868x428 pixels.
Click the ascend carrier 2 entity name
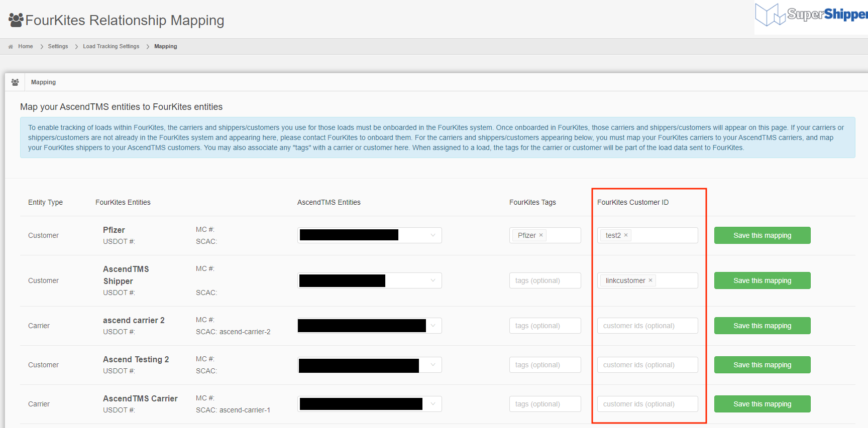click(x=134, y=320)
